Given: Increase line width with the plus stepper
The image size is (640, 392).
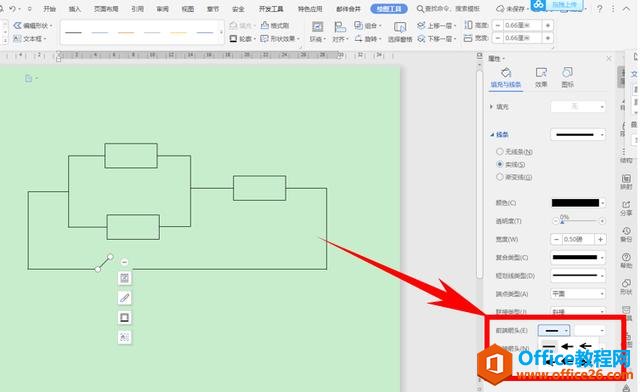Looking at the screenshot, I should click(x=600, y=239).
